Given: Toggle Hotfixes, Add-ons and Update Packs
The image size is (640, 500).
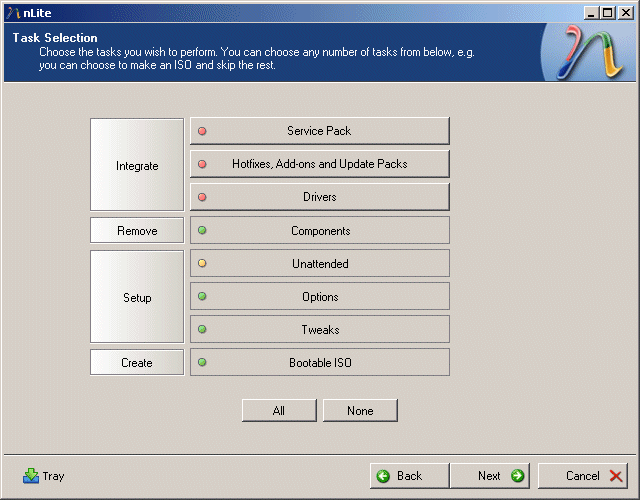Looking at the screenshot, I should coord(320,164).
